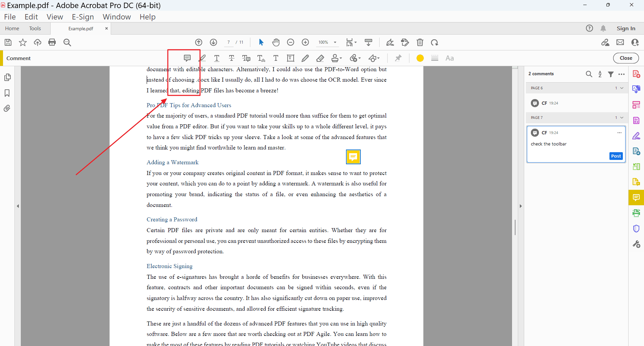Pick the Eraser tool
644x346 pixels.
(320, 58)
